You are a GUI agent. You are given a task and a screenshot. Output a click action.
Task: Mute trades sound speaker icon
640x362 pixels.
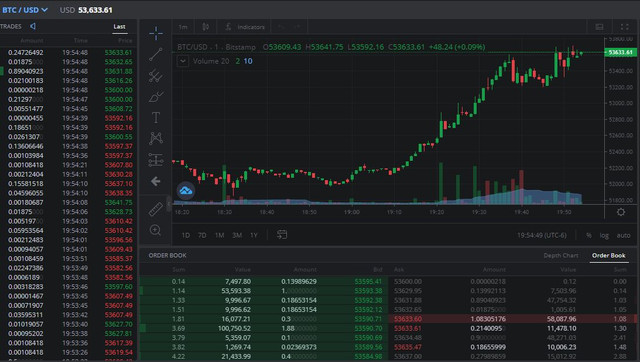pyautogui.click(x=33, y=26)
